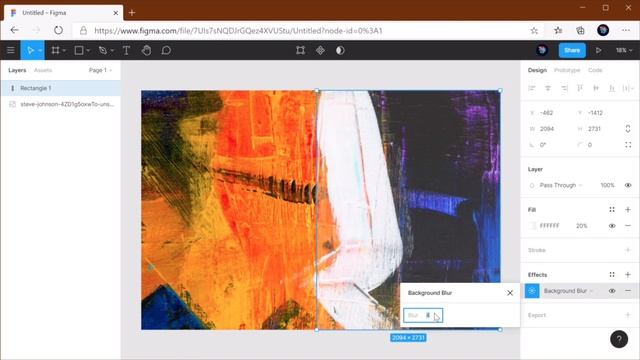Open the Frame tool dropdown arrow
The height and width of the screenshot is (360, 640).
pyautogui.click(x=64, y=51)
